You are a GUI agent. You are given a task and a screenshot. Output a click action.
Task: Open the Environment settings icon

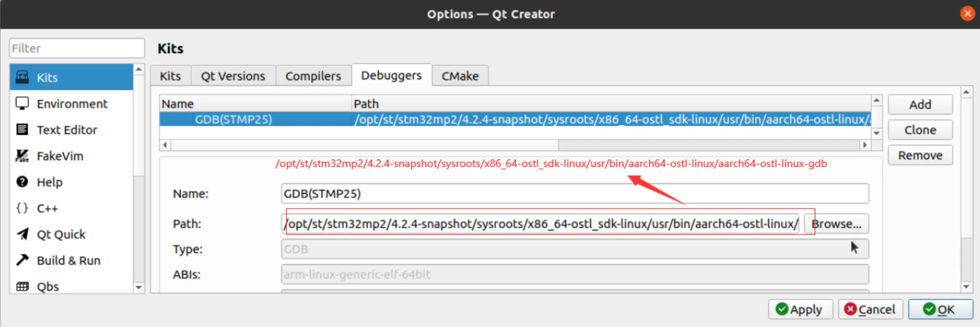(x=22, y=103)
